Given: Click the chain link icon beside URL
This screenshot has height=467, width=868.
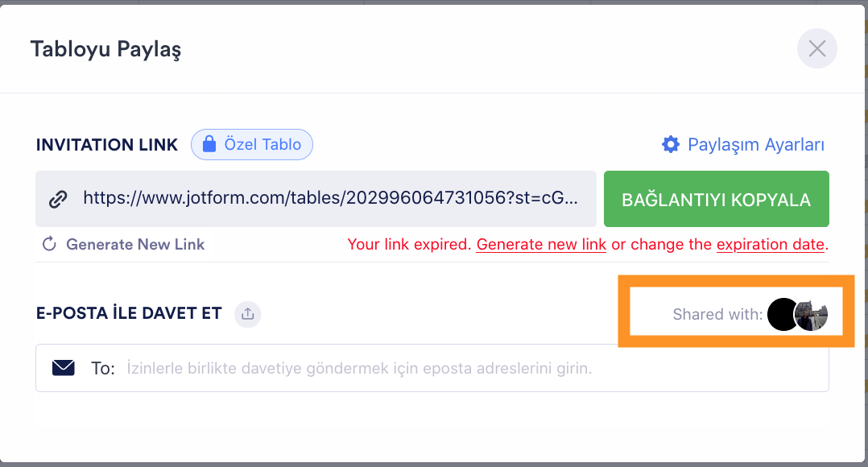Looking at the screenshot, I should (x=58, y=199).
